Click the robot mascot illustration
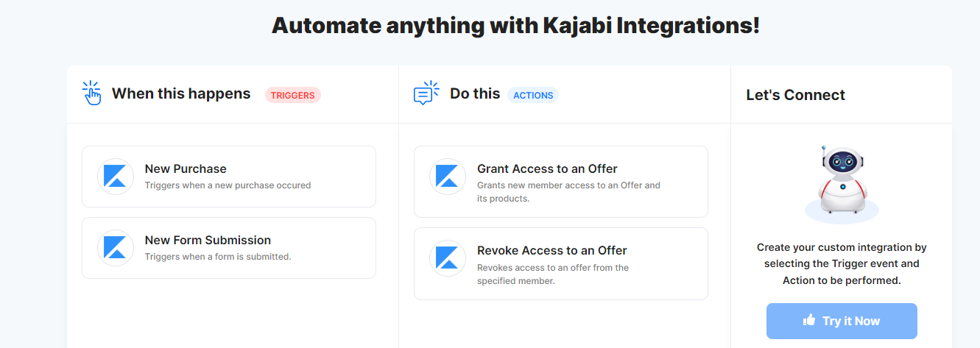This screenshot has width=980, height=348. click(842, 184)
